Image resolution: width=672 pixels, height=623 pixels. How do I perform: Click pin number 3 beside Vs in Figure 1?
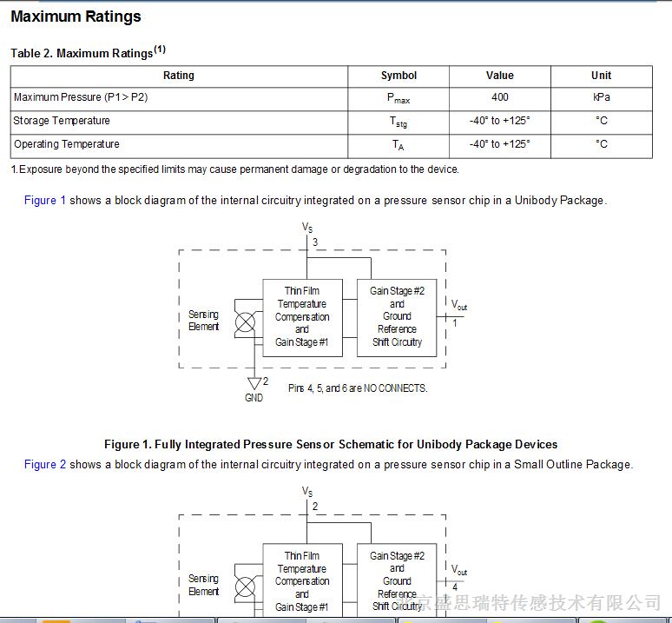click(x=315, y=242)
